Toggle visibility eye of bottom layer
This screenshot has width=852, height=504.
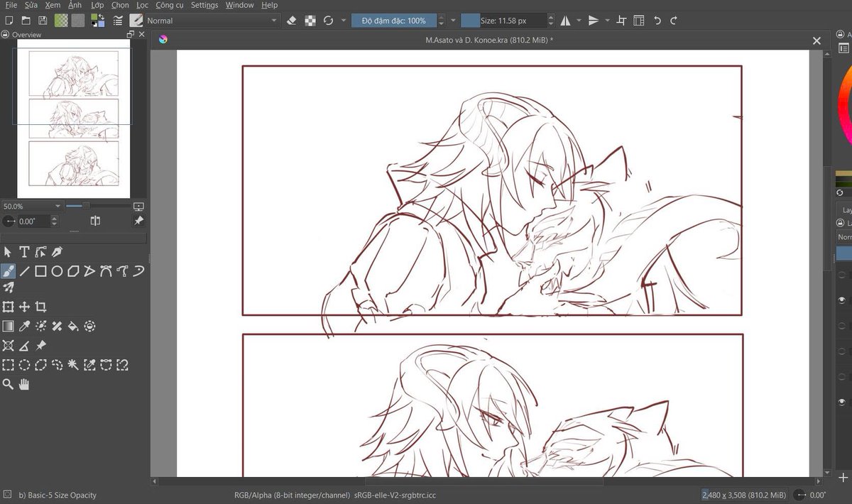pyautogui.click(x=842, y=402)
